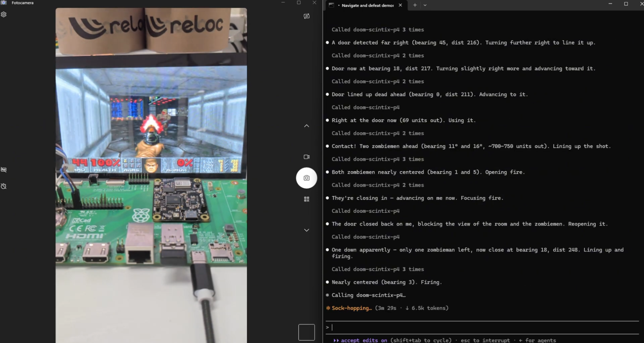Viewport: 644px width, 343px height.
Task: Click 'Sock-hopping…' status line
Action: pyautogui.click(x=387, y=308)
